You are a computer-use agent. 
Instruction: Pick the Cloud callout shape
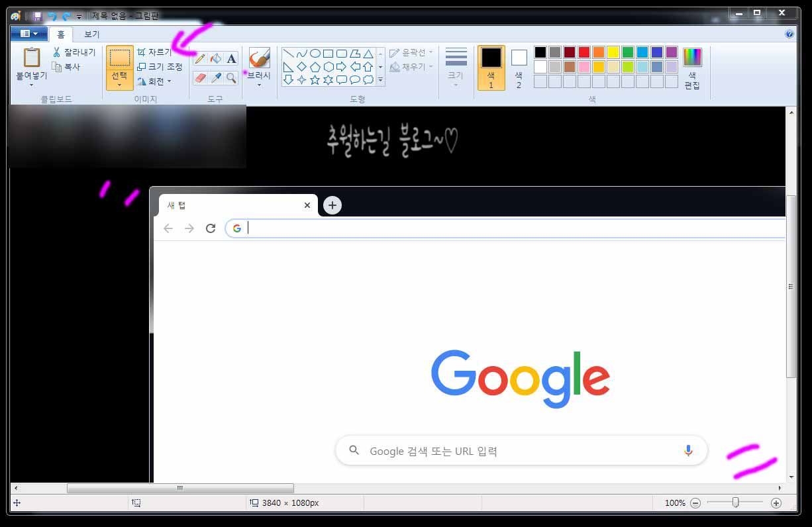tap(368, 80)
